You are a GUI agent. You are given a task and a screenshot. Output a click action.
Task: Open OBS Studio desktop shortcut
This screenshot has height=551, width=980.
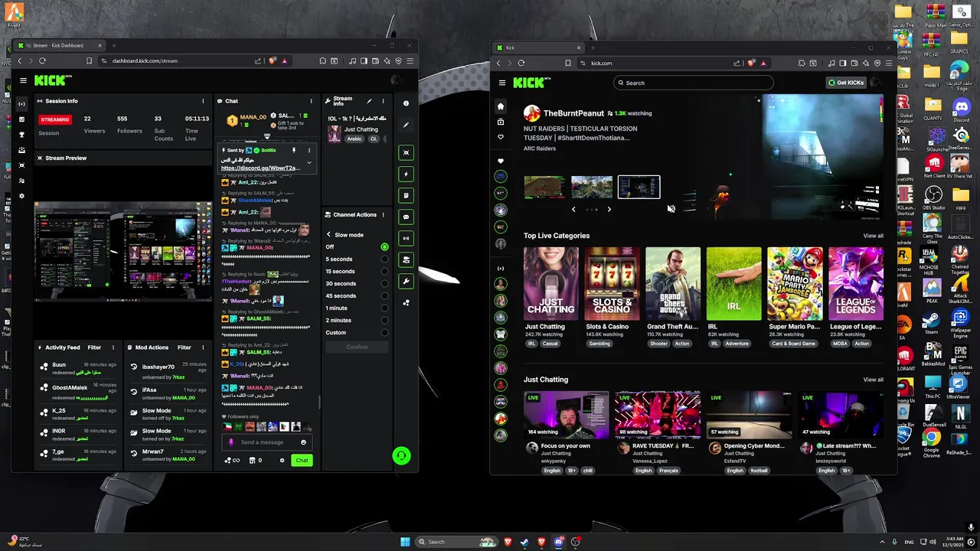933,197
